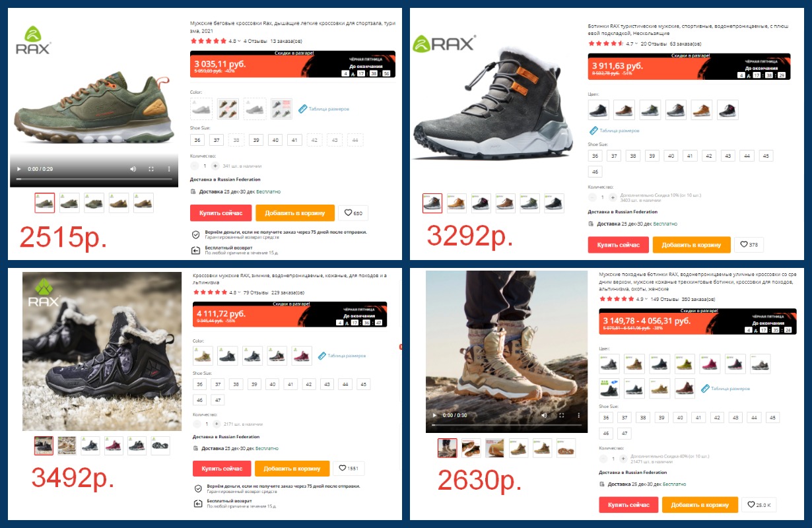Image resolution: width=812 pixels, height=528 pixels.
Task: Open fullscreen on the green sneaker video
Action: point(151,169)
